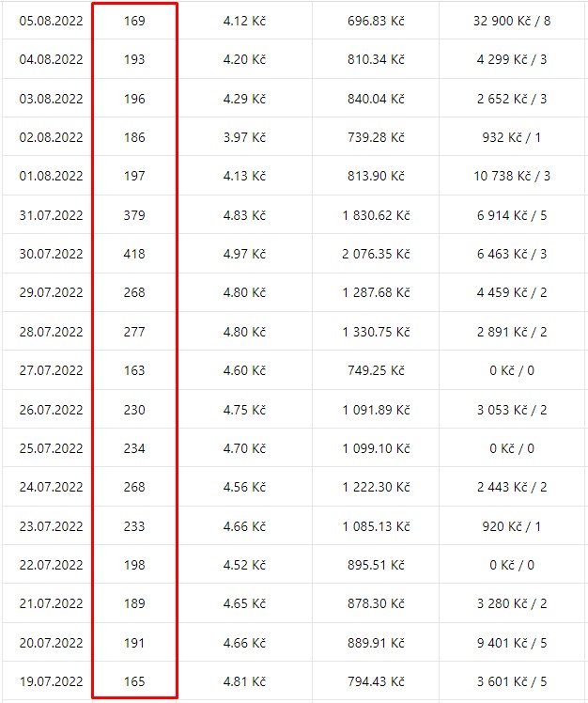This screenshot has width=588, height=703.
Task: Click the 163 value in highlighted column
Action: click(x=134, y=371)
